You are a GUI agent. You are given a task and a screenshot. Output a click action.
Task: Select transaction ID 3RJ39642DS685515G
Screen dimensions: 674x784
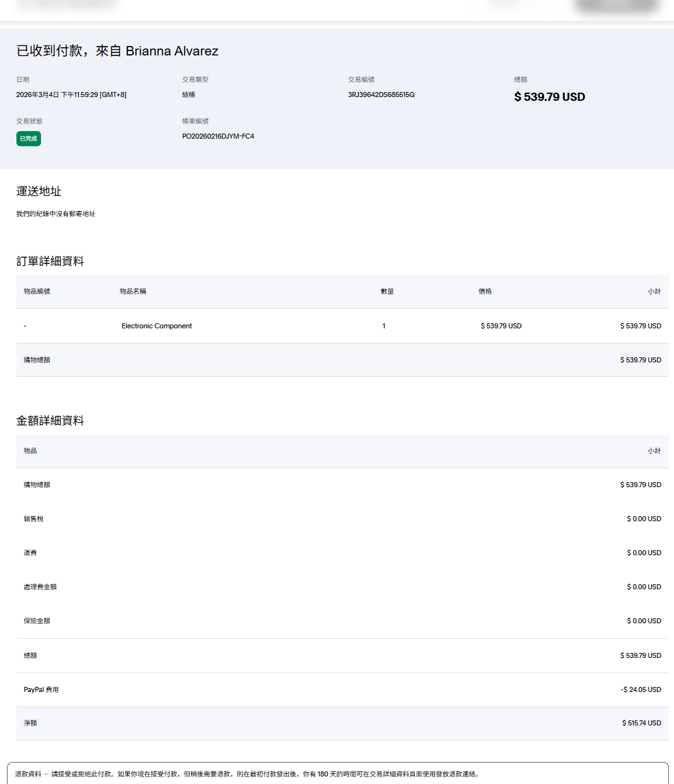click(381, 95)
